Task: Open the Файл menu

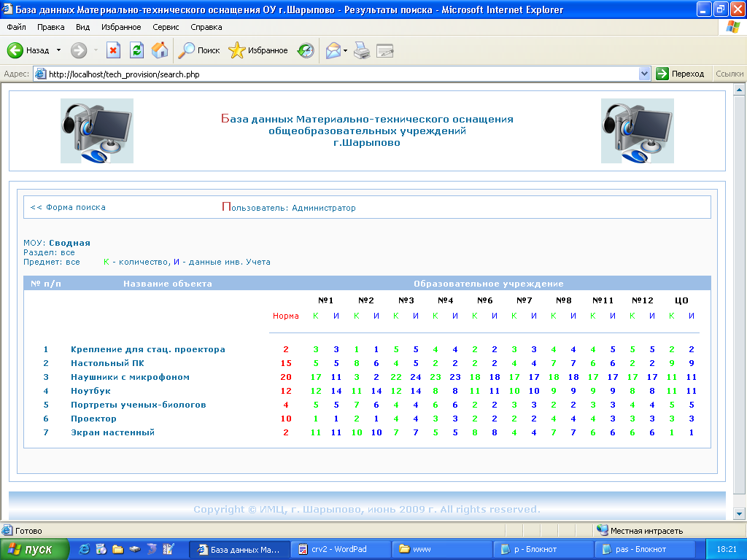Action: click(x=16, y=27)
